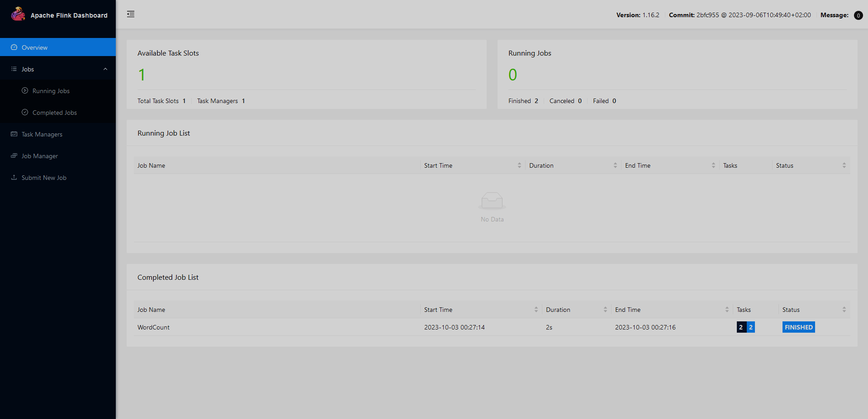Screen dimensions: 868x419
Task: Go to Job Manager page
Action: 58,156
